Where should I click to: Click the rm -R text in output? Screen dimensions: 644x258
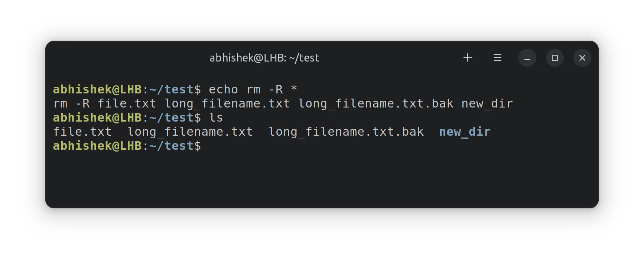[71, 103]
